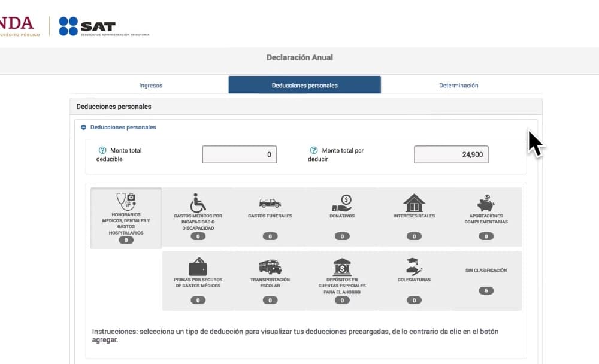Open the Donativos hand-with-coin icon
The height and width of the screenshot is (364, 599).
341,203
